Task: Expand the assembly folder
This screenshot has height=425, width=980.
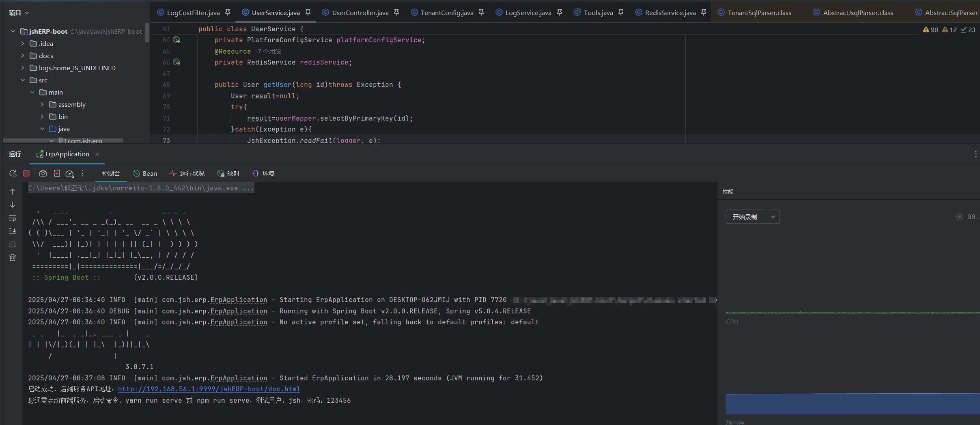Action: point(42,104)
